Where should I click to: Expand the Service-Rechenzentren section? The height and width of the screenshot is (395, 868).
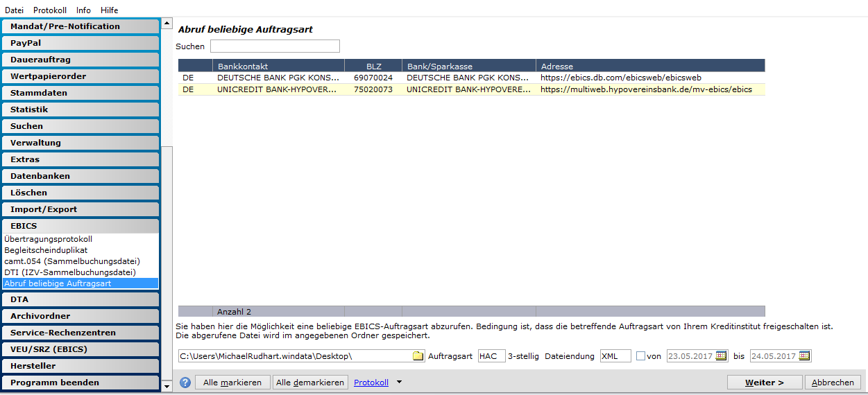[x=80, y=333]
